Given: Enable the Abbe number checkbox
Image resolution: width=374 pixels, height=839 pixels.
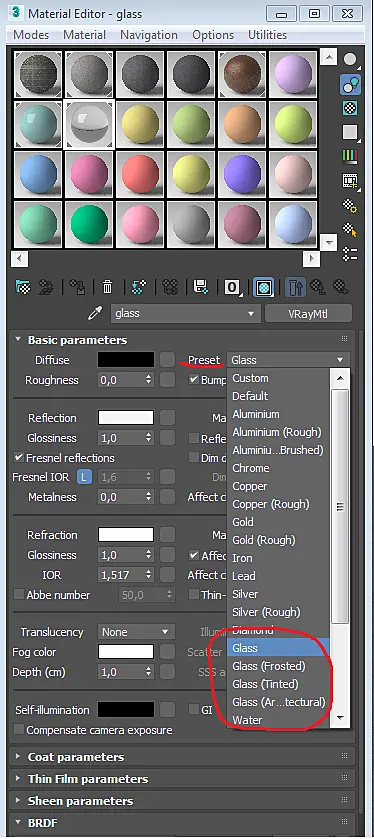Looking at the screenshot, I should coord(19,594).
